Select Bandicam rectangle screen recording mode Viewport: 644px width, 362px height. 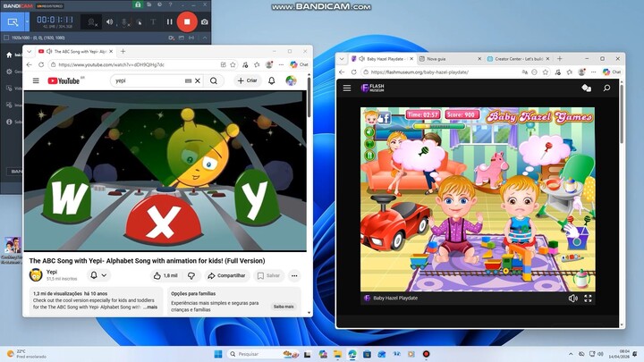(x=13, y=22)
